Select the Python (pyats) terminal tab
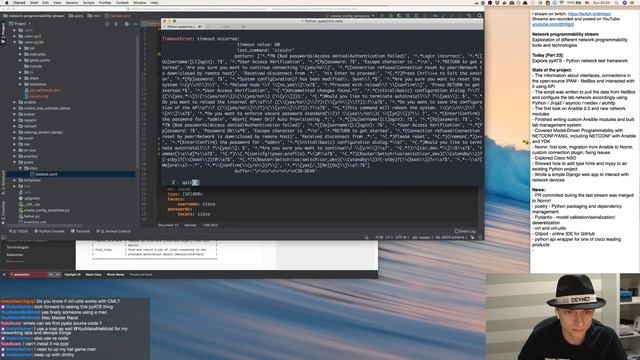Screen dimensions: 640x360 pyautogui.click(x=181, y=27)
